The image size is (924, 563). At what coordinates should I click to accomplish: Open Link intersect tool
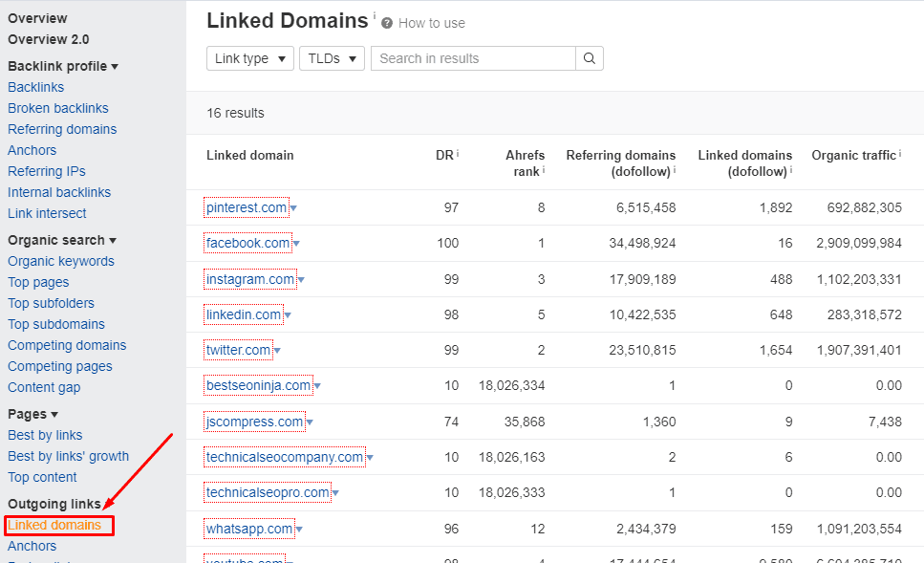[47, 213]
